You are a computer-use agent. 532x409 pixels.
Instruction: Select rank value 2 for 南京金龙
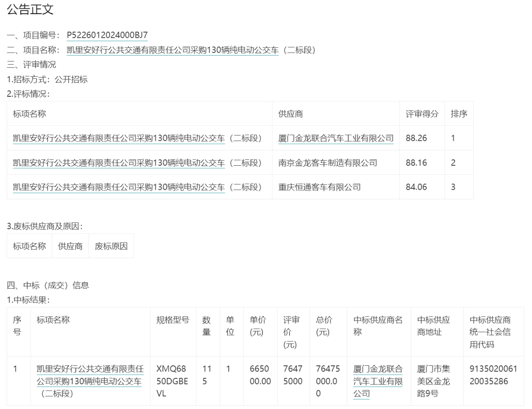coord(453,163)
